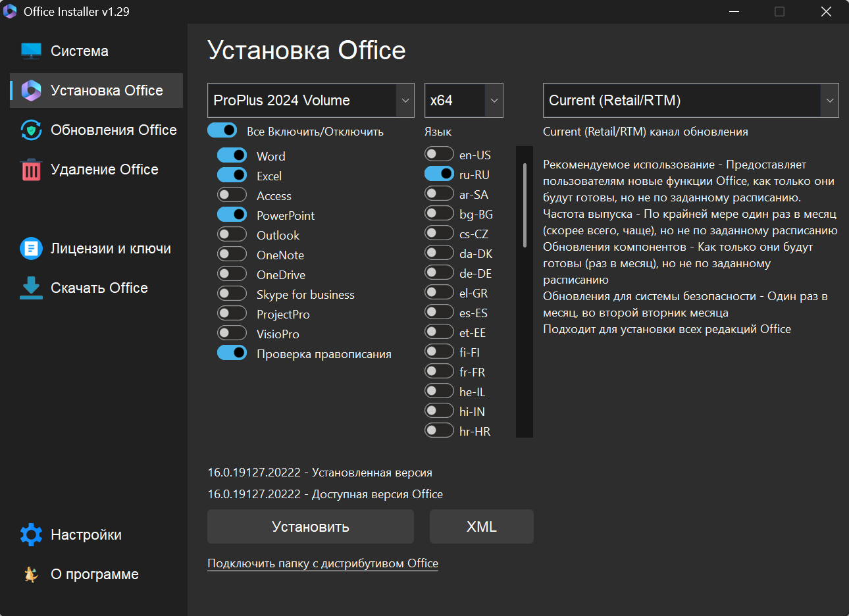The image size is (849, 616).
Task: Open the Current (Retail/RTM) channel dropdown
Action: coord(690,101)
